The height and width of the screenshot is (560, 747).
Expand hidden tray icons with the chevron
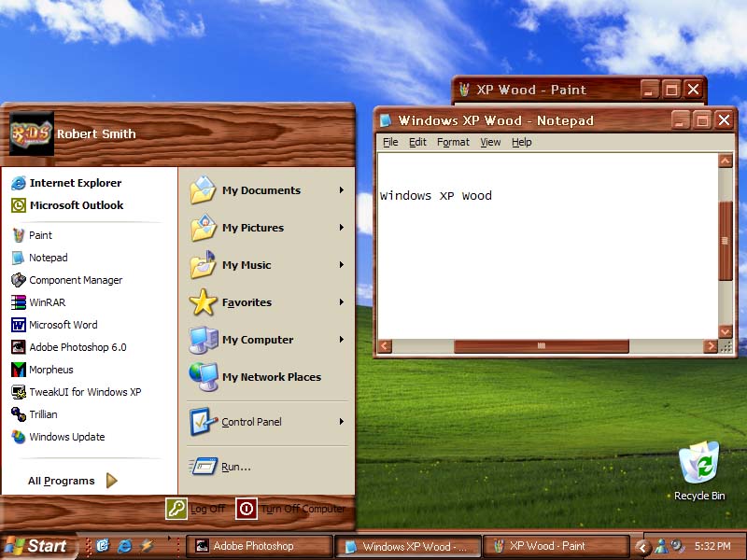click(642, 548)
